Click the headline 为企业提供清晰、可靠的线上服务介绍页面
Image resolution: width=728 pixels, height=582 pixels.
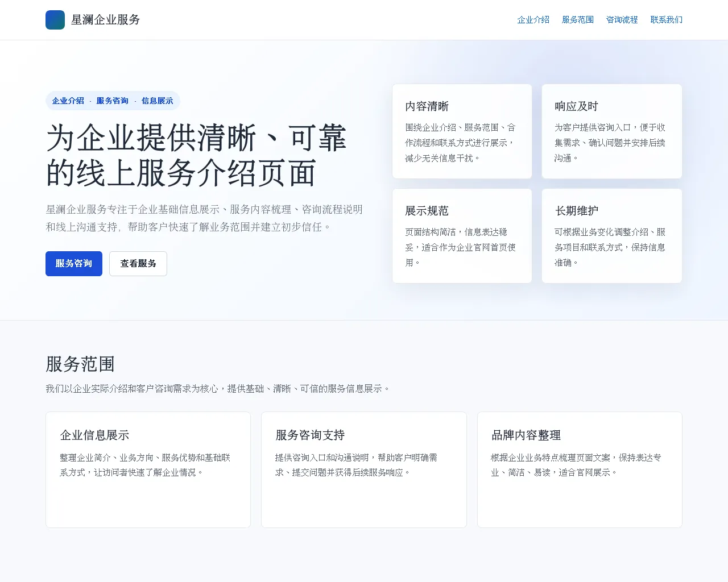click(x=196, y=156)
